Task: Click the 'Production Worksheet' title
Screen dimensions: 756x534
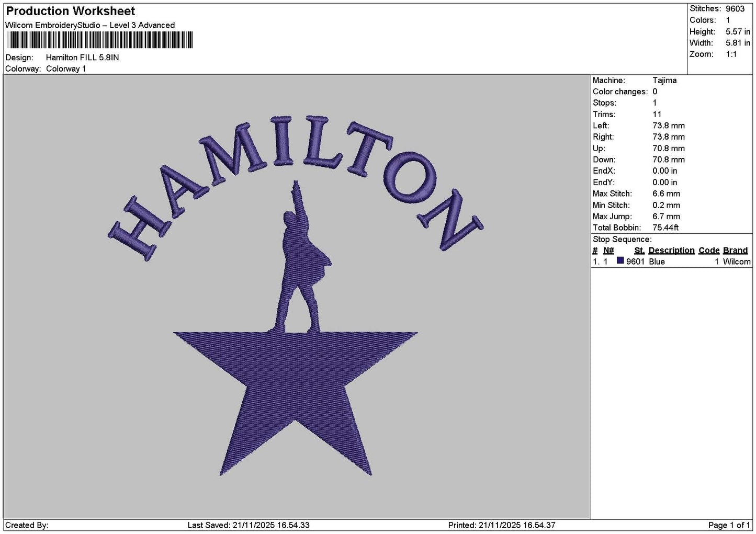Action: [71, 11]
